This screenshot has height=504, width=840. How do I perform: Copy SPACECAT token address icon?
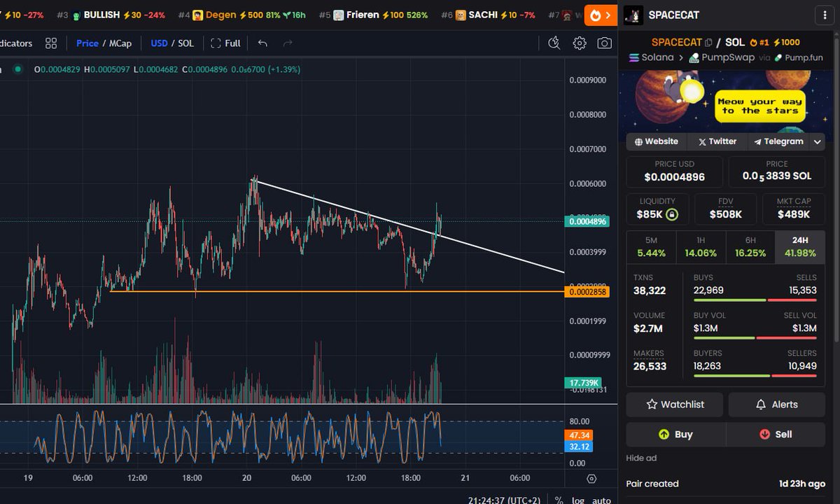[x=708, y=43]
